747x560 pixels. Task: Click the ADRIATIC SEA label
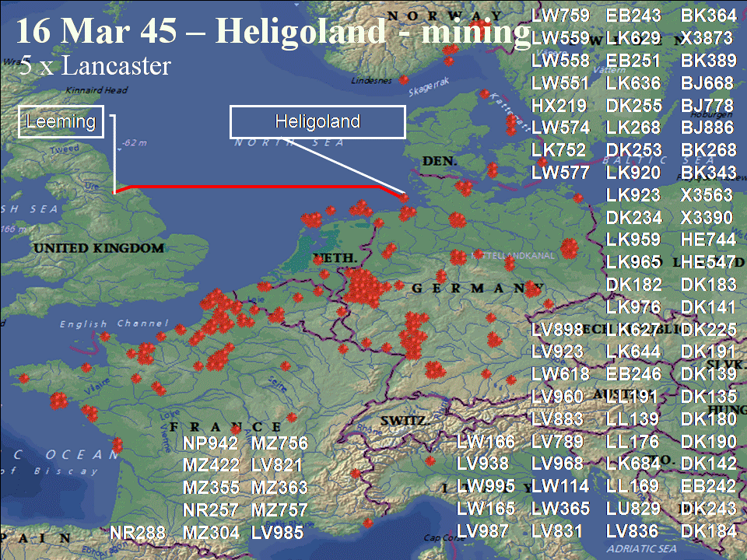click(641, 548)
